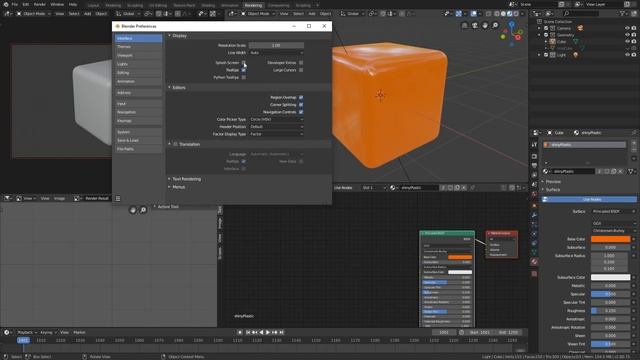This screenshot has width=640, height=360.
Task: Toggle Navigation Controls checkbox
Action: coord(301,112)
